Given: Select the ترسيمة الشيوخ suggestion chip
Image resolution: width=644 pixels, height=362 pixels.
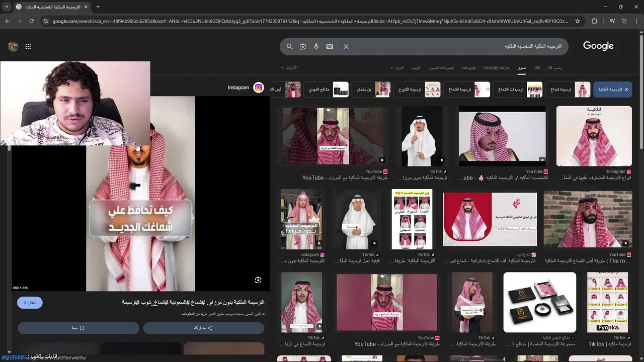Looking at the screenshot, I should click(417, 89).
